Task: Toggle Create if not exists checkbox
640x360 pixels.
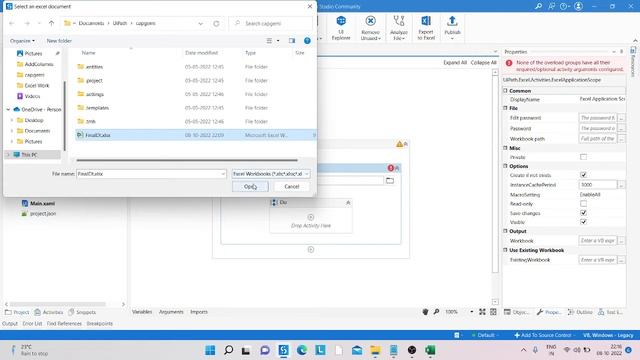Action: click(583, 175)
